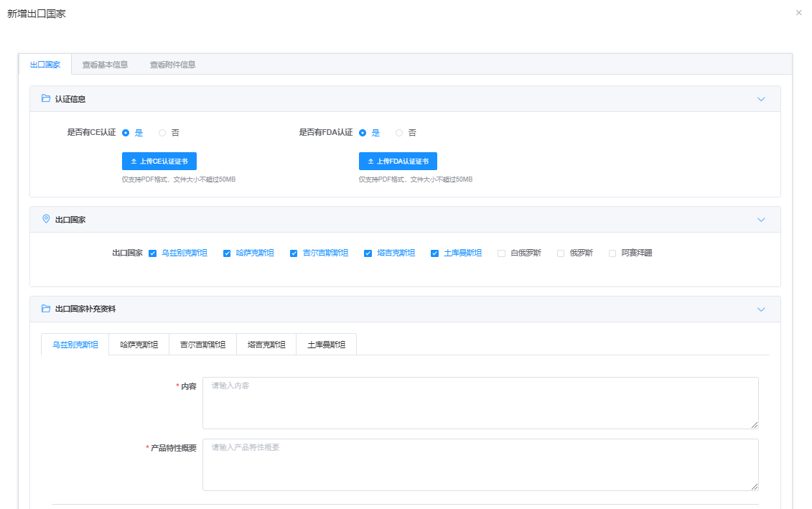Viewport: 812px width, 509px height.
Task: Collapse the 出口国家补充资料 section chevron
Action: point(761,309)
